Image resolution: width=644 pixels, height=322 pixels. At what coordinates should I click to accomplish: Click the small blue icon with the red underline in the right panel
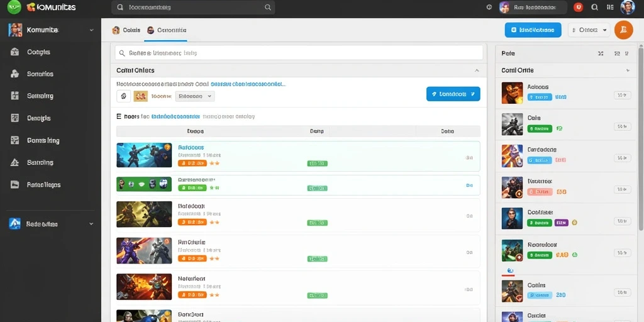[510, 270]
